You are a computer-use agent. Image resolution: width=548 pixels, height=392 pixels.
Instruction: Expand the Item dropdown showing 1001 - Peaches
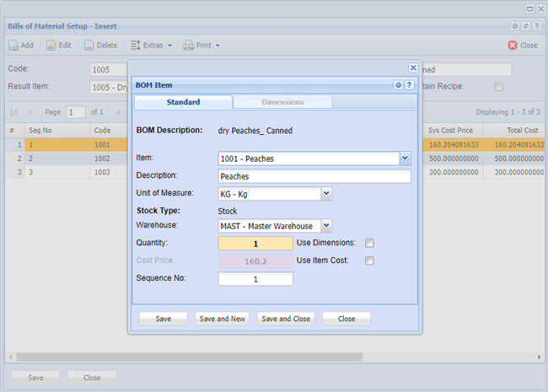click(405, 158)
